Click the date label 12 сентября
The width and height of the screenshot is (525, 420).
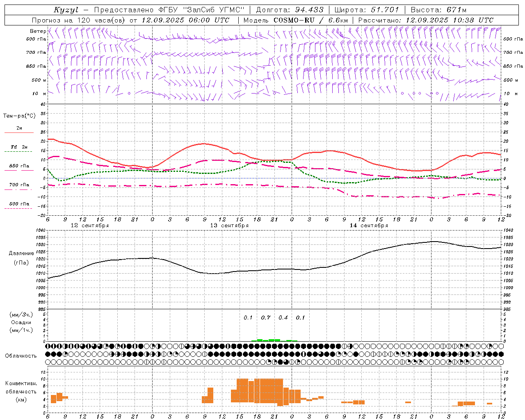pyautogui.click(x=90, y=225)
